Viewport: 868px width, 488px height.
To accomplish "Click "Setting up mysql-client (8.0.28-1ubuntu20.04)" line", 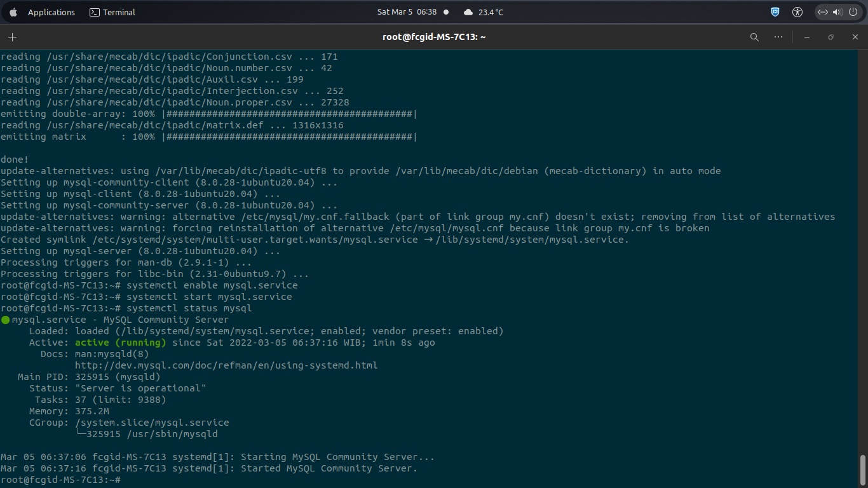I will click(x=140, y=194).
